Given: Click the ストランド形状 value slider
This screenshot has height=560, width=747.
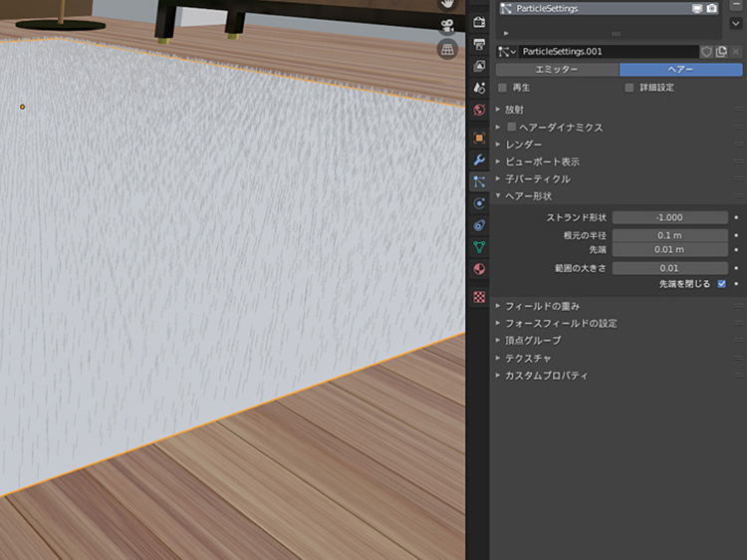Looking at the screenshot, I should coord(669,217).
